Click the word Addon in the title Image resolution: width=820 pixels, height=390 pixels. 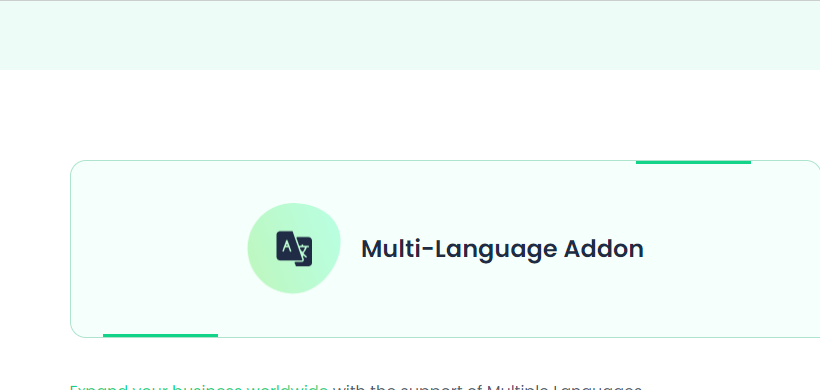pos(603,248)
